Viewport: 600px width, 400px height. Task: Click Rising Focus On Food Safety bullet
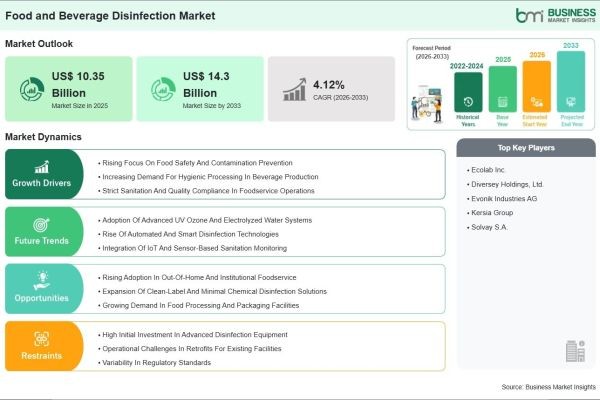point(197,163)
